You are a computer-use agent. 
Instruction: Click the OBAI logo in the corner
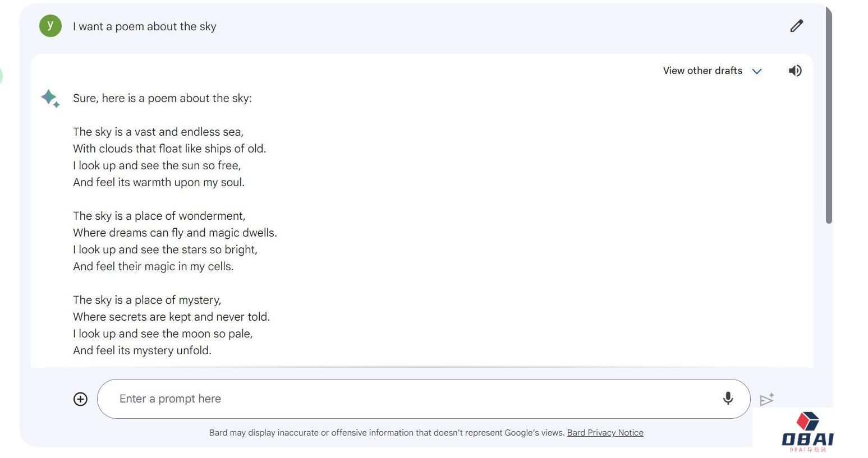click(x=807, y=432)
